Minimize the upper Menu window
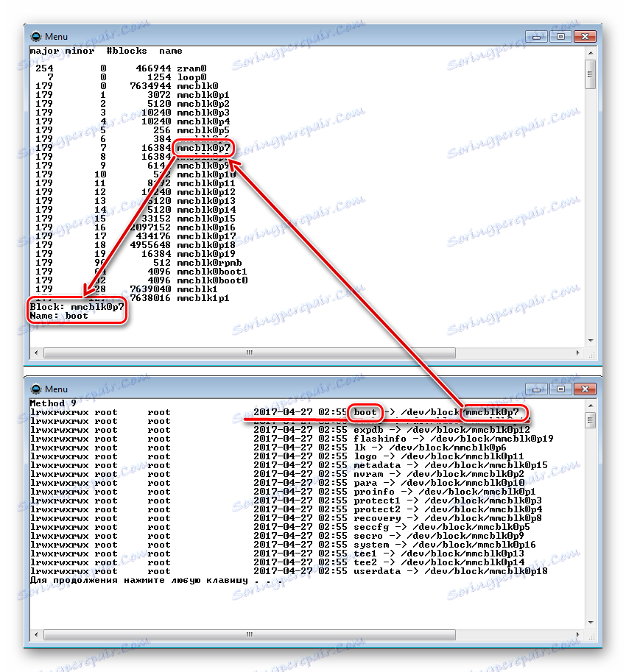This screenshot has height=672, width=626. click(x=536, y=37)
